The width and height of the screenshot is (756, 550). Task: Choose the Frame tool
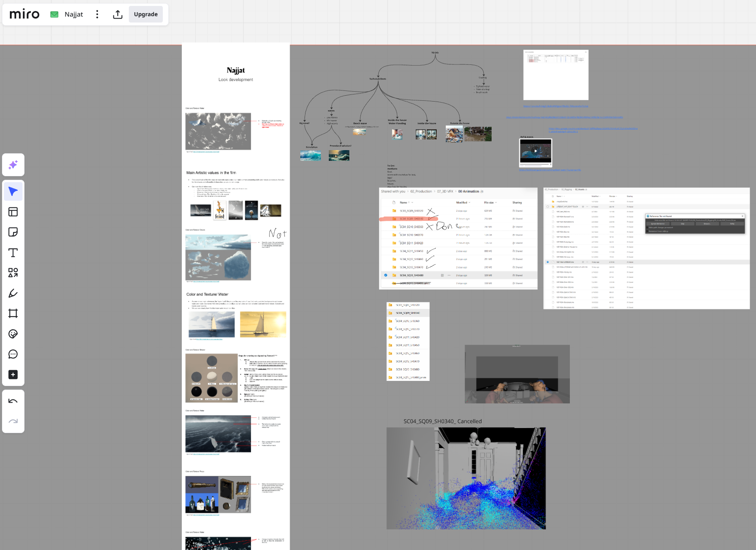13,313
